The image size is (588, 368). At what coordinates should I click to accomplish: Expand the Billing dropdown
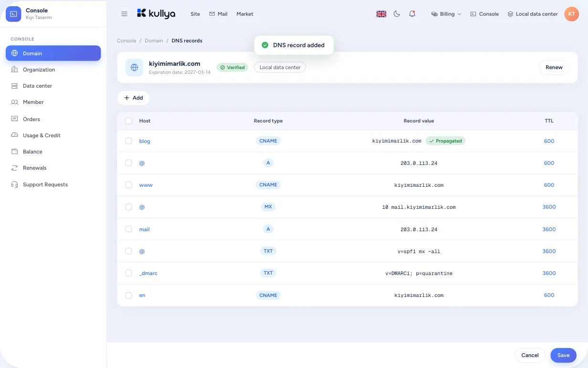pyautogui.click(x=446, y=14)
